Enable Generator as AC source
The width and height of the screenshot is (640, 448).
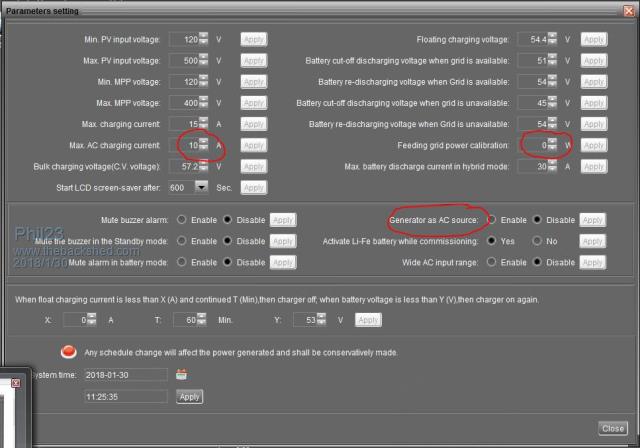[492, 220]
